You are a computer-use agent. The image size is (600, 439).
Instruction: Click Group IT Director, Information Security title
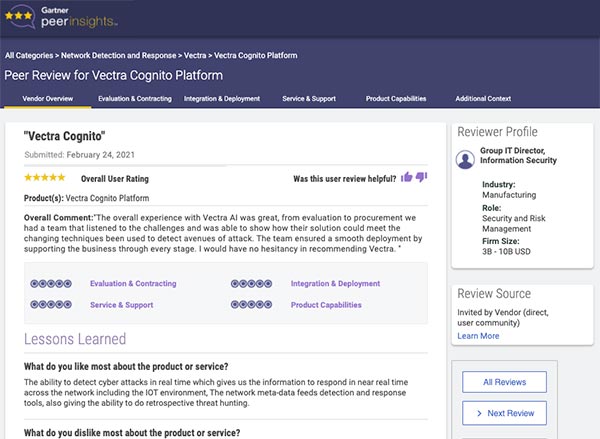[518, 155]
